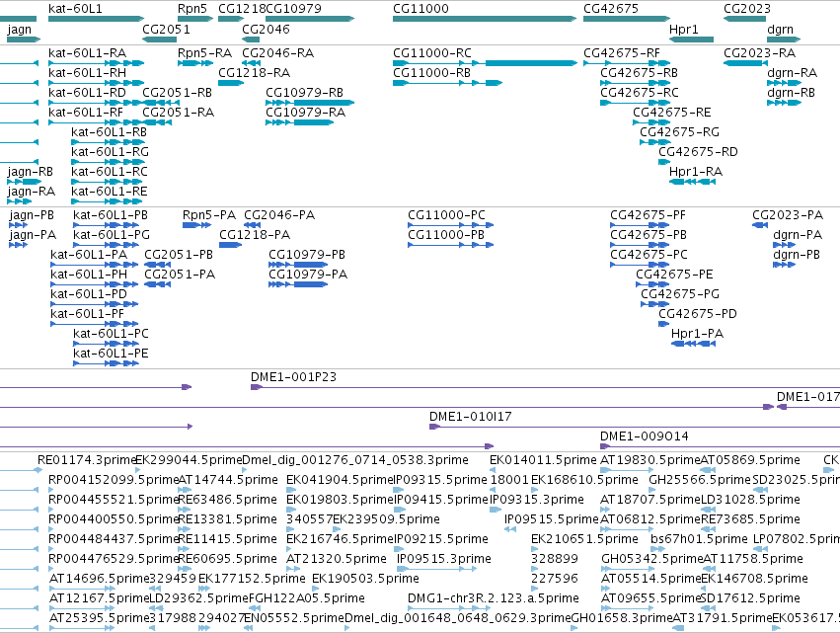Viewport: 840px width, 633px height.
Task: Select clone DME1-010I17
Action: tap(635, 427)
